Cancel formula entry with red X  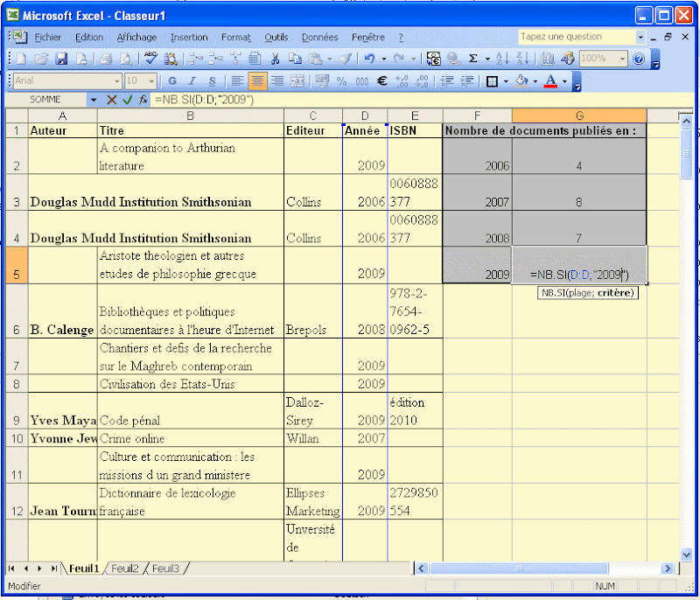[x=111, y=100]
